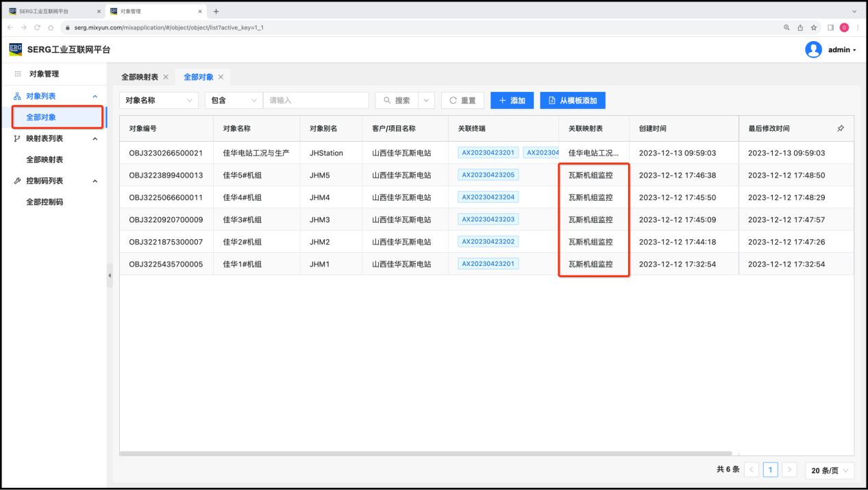The width and height of the screenshot is (868, 490).
Task: Click the 从模板添加 button
Action: tap(572, 100)
